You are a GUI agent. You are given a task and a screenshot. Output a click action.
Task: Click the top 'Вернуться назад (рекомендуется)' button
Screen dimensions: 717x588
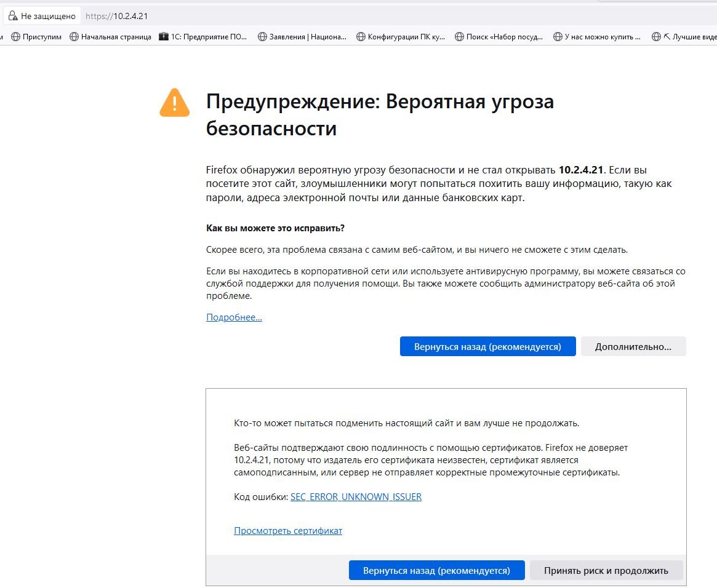(487, 346)
